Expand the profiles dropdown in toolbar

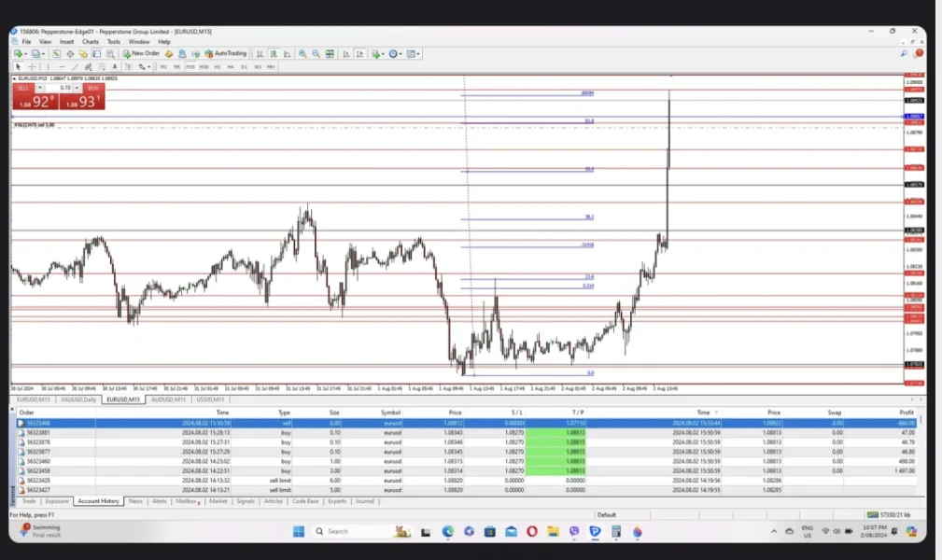click(43, 54)
